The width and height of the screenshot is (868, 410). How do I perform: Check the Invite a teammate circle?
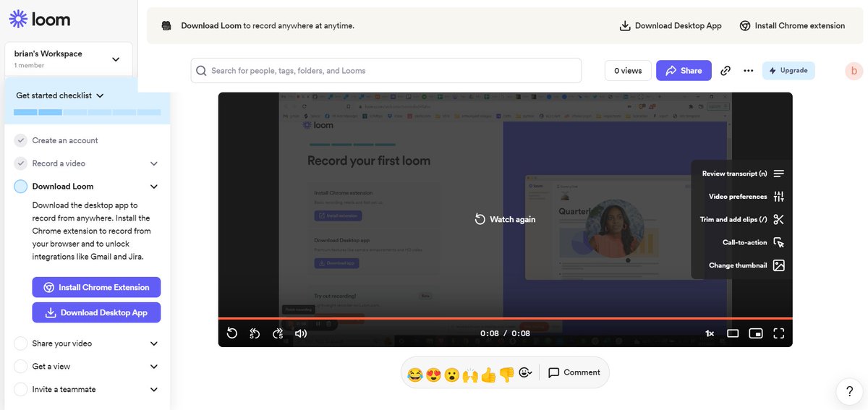[21, 389]
